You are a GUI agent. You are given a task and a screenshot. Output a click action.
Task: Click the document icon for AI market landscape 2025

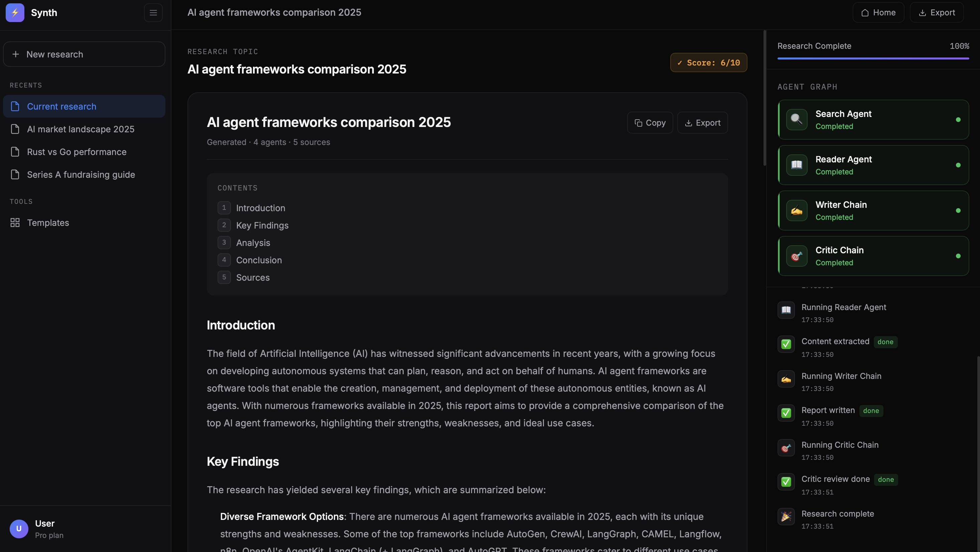[15, 129]
